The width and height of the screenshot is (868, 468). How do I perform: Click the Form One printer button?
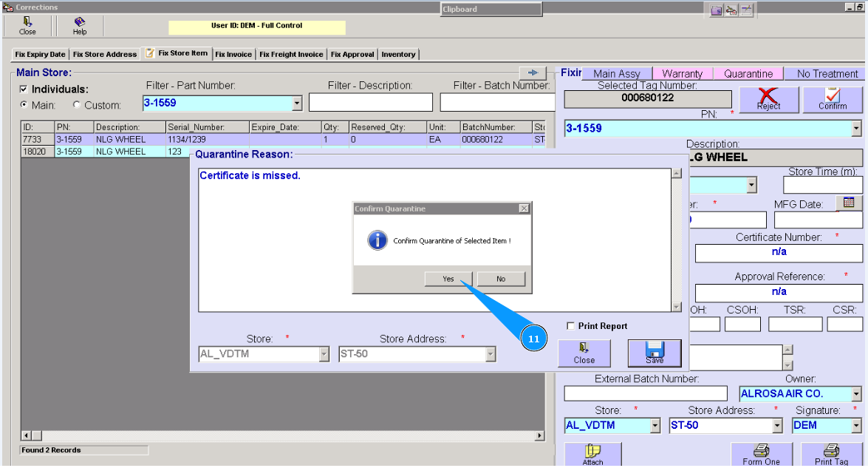tap(761, 455)
